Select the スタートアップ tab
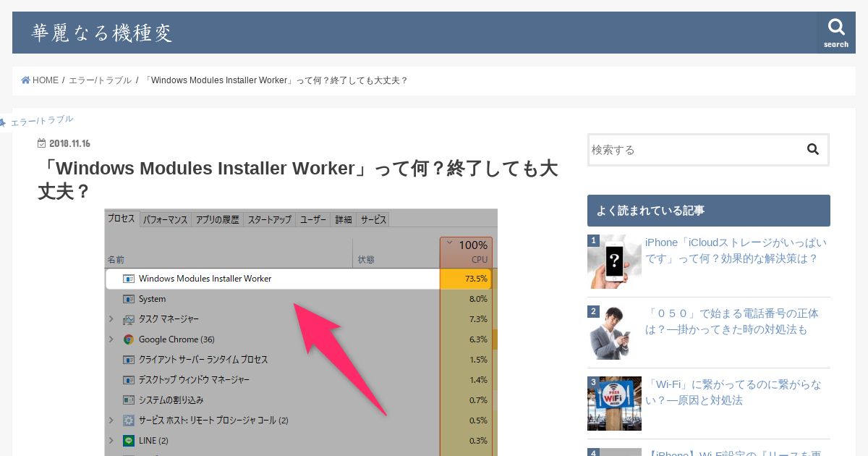This screenshot has height=456, width=868. click(270, 219)
